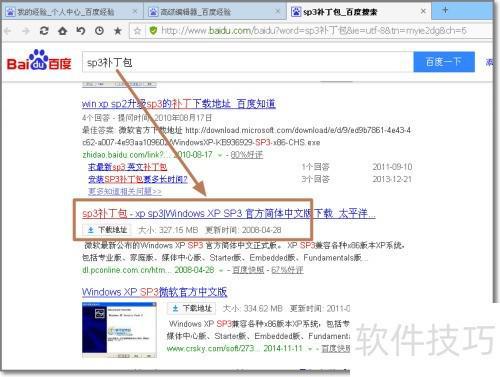Click 下载地址 button under the pconline result
This screenshot has width=500, height=377.
(107, 230)
